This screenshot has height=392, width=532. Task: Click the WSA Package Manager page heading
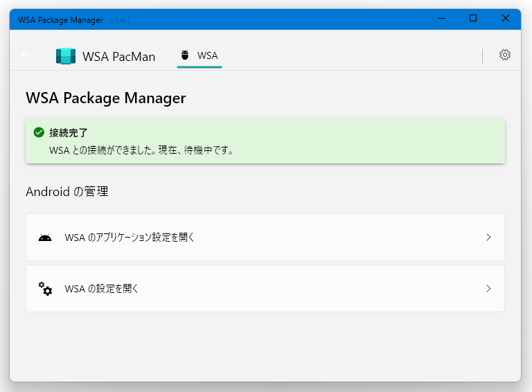(106, 98)
